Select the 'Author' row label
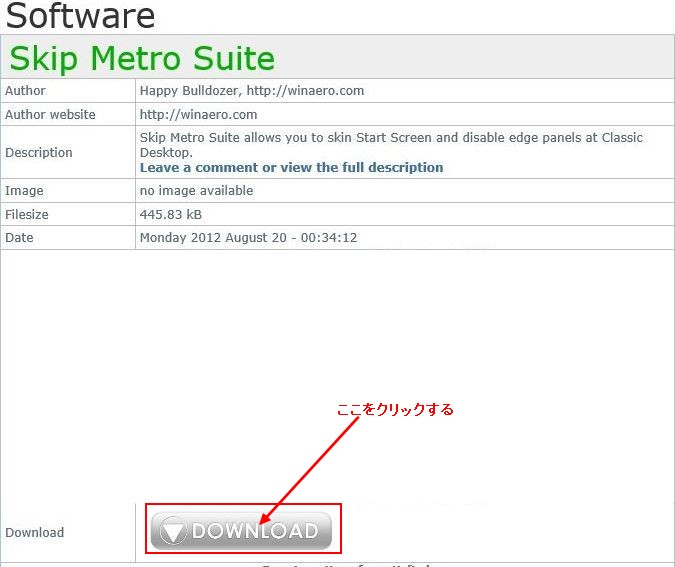Image resolution: width=675 pixels, height=567 pixels. click(25, 90)
